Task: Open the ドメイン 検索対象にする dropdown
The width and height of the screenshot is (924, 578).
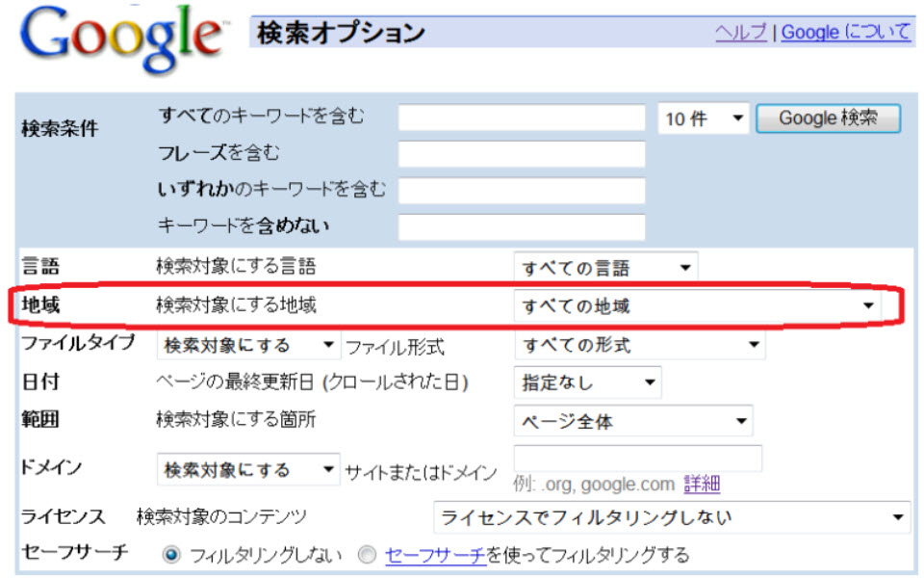Action: (248, 470)
